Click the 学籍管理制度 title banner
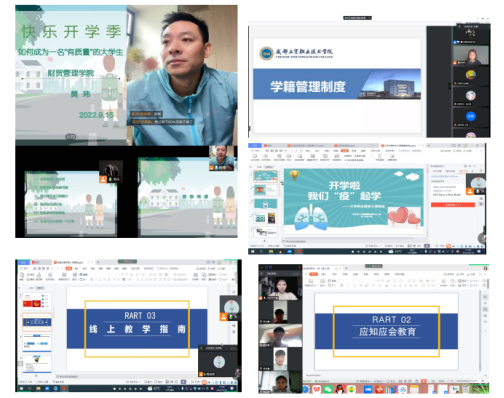 [x=337, y=84]
